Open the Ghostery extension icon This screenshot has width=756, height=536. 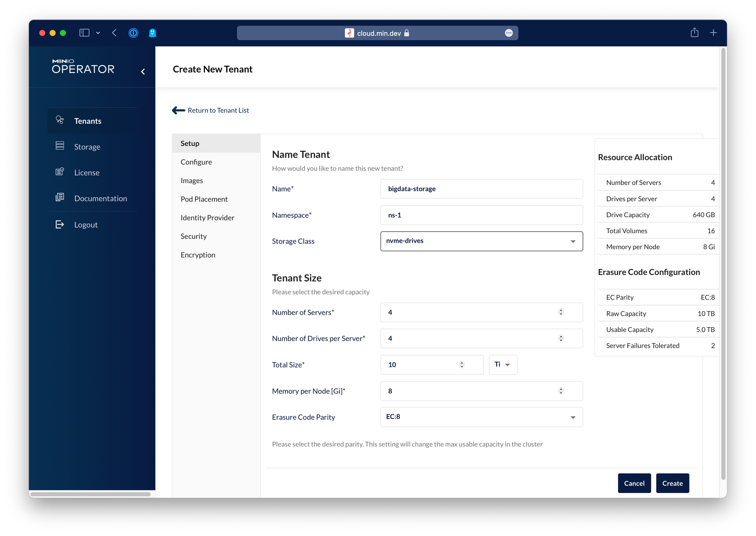tap(152, 33)
